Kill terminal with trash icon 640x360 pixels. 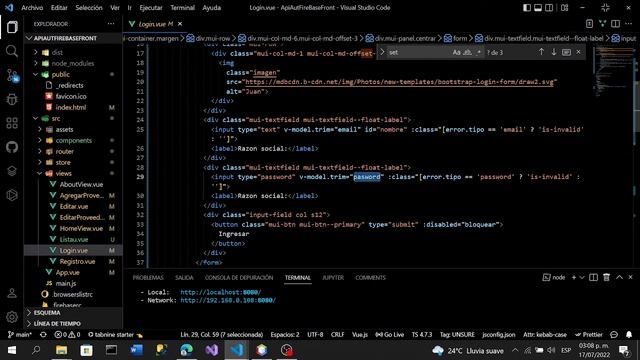pos(607,278)
